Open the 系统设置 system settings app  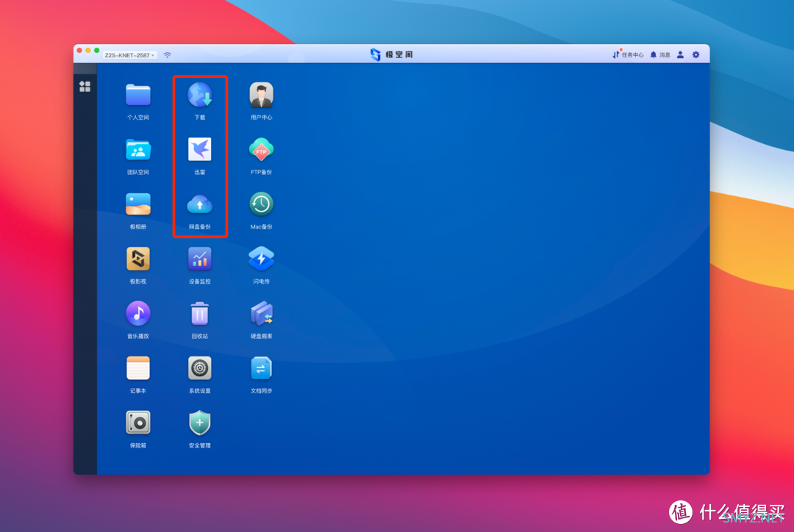(x=200, y=368)
